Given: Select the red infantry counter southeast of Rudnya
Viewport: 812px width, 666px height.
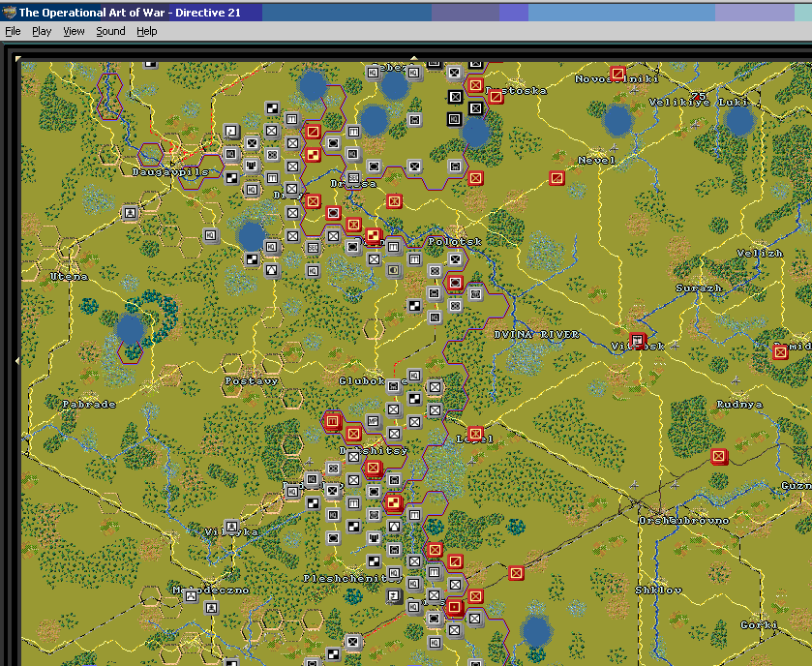Looking at the screenshot, I should [x=719, y=456].
